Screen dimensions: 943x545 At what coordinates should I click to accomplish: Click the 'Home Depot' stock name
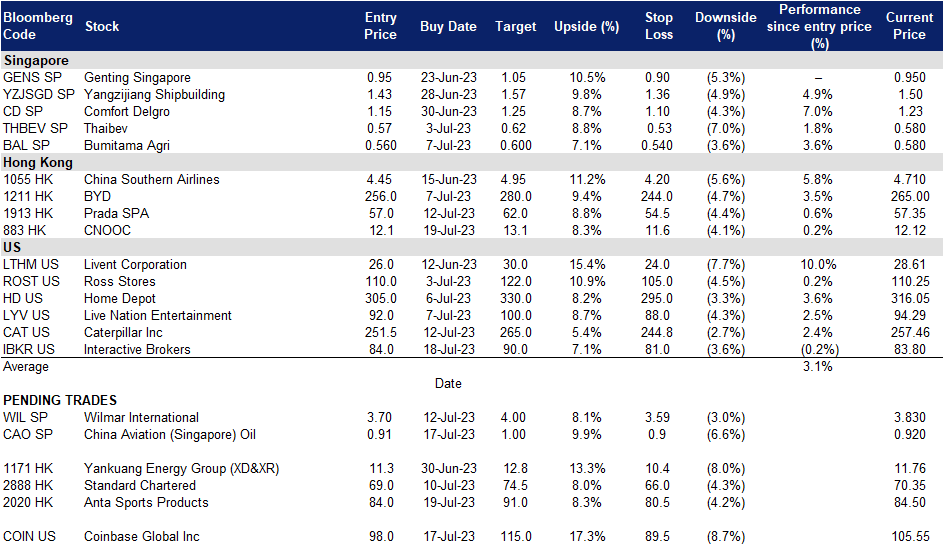tap(120, 298)
